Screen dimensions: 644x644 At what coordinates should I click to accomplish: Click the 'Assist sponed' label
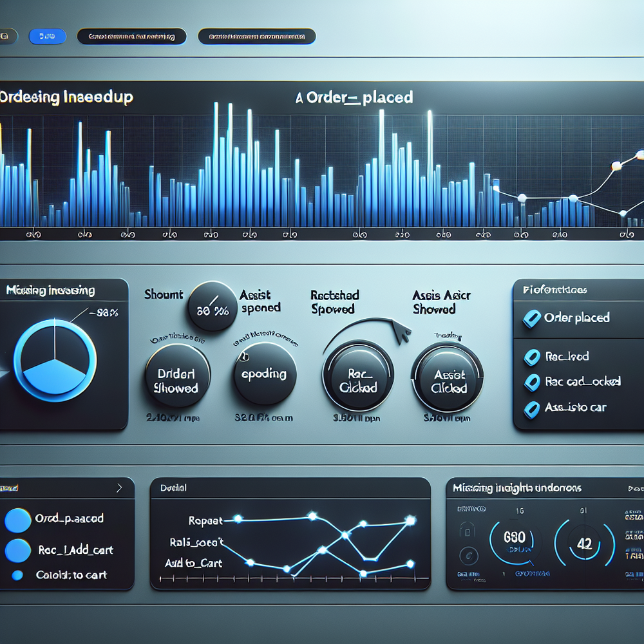[x=260, y=301]
